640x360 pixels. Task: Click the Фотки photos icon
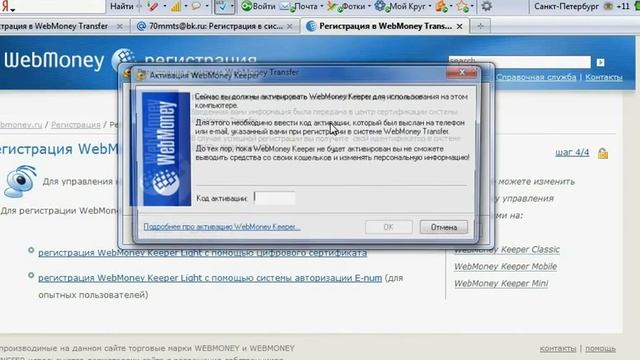coord(333,7)
